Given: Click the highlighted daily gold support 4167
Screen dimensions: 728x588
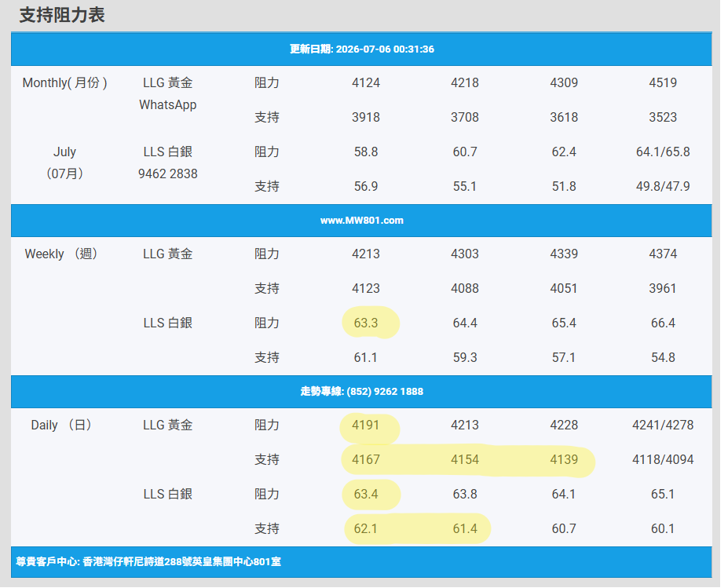Looking at the screenshot, I should coord(366,460).
